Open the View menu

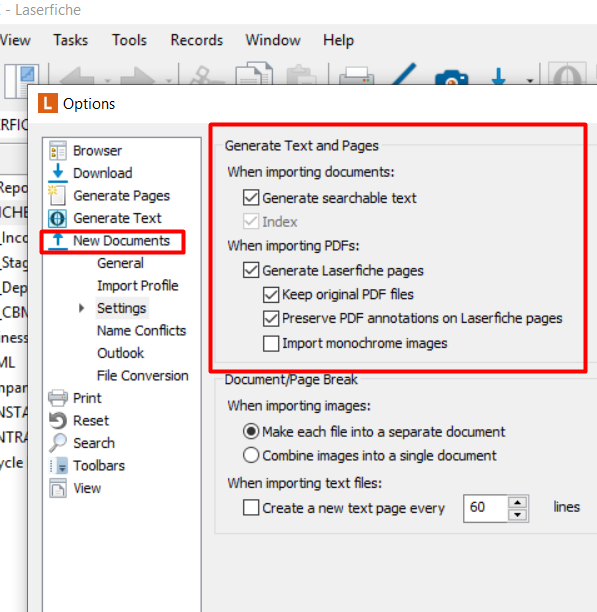pyautogui.click(x=15, y=40)
